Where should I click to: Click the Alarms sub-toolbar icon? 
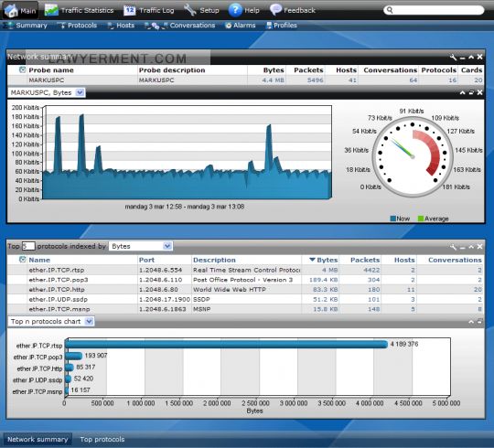(x=229, y=26)
